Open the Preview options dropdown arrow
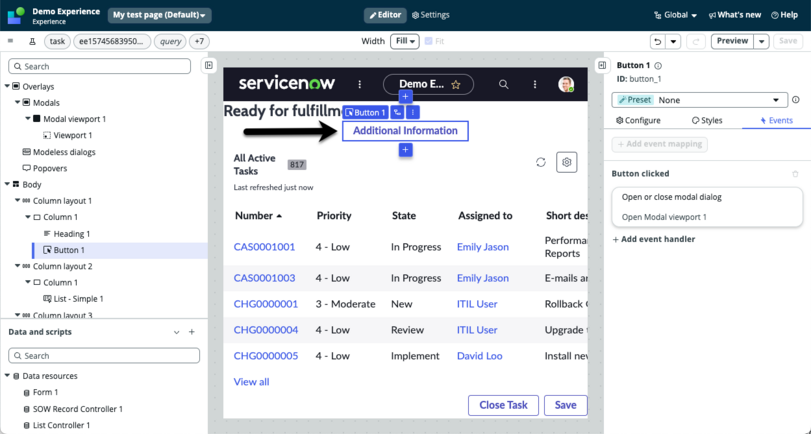 (x=761, y=41)
